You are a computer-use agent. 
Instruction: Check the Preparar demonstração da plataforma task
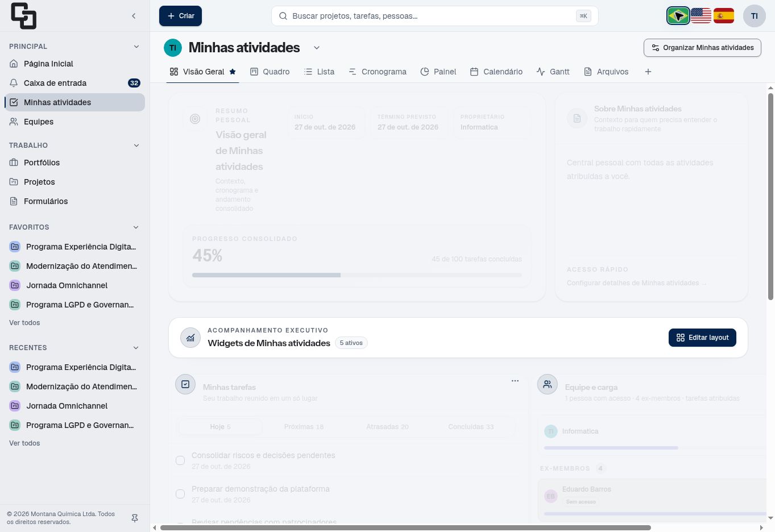pos(180,494)
